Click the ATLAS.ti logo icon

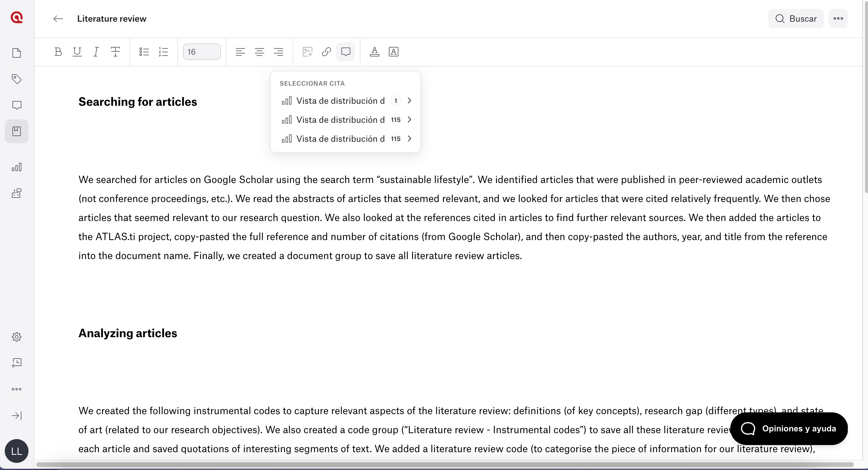(x=17, y=17)
